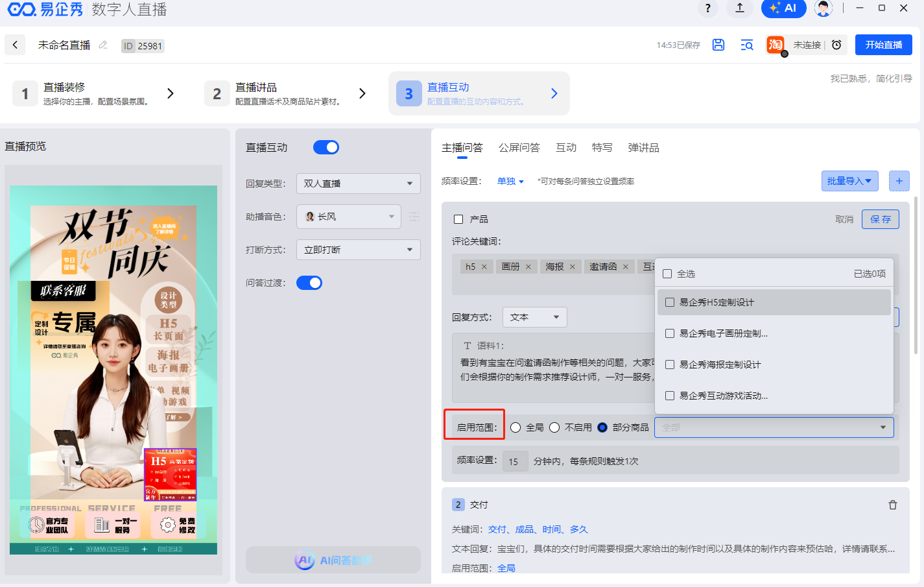Click the chevron in step 3 直播互动
924x587 pixels.
[554, 93]
